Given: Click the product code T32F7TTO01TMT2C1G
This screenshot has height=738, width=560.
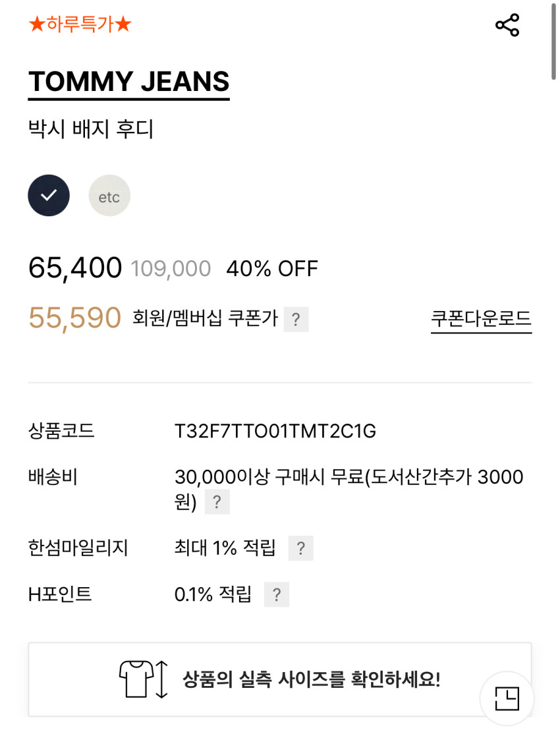Looking at the screenshot, I should tap(275, 431).
